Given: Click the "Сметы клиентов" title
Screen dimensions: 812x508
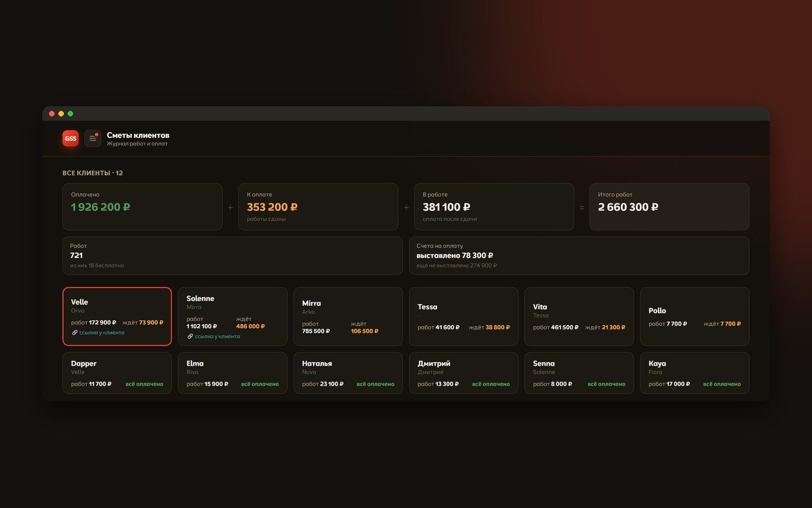Looking at the screenshot, I should coord(138,135).
